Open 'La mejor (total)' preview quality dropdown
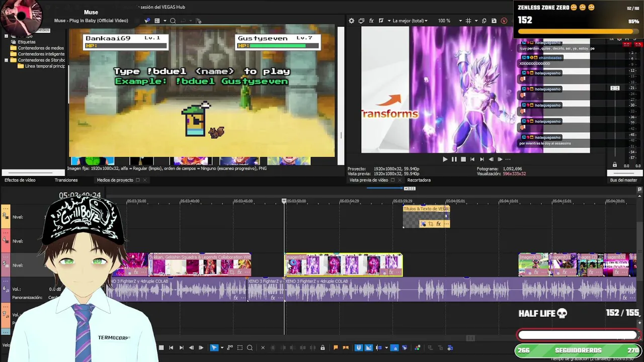644x362 pixels. coord(410,21)
